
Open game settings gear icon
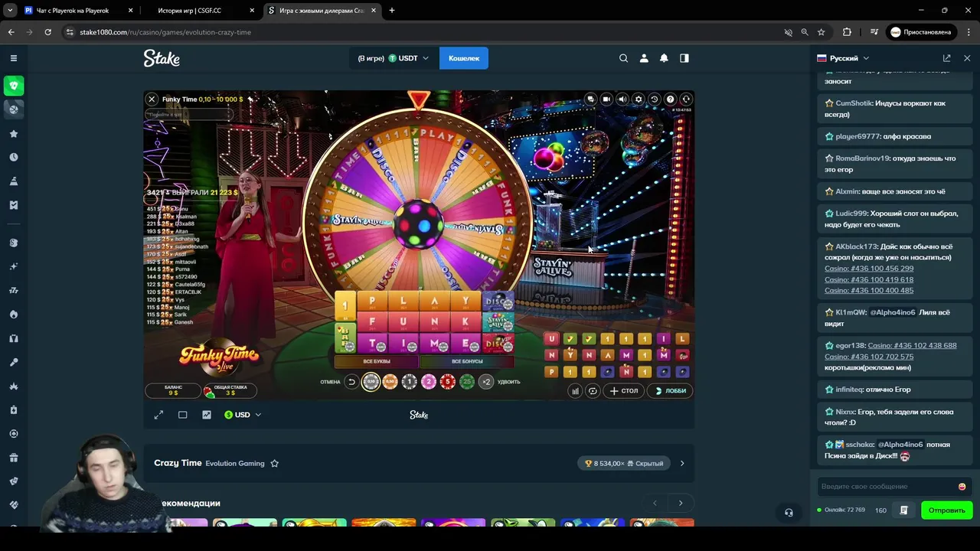point(639,99)
